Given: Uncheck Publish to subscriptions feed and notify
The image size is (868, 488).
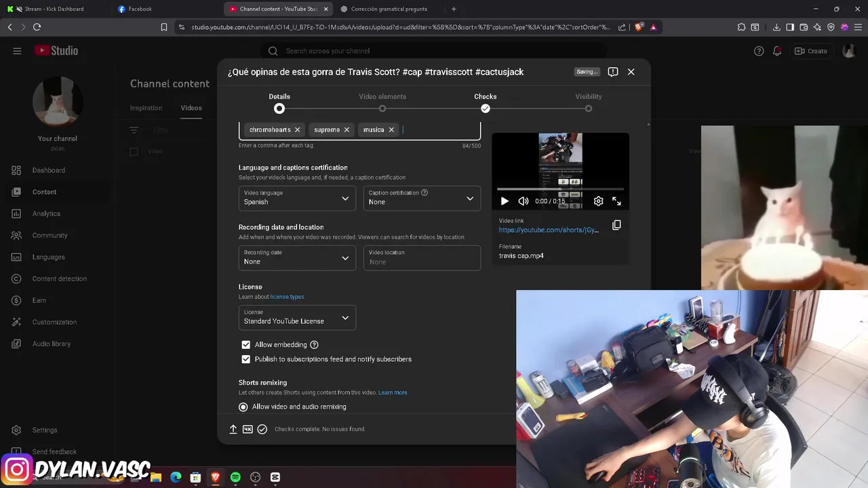Looking at the screenshot, I should (245, 359).
